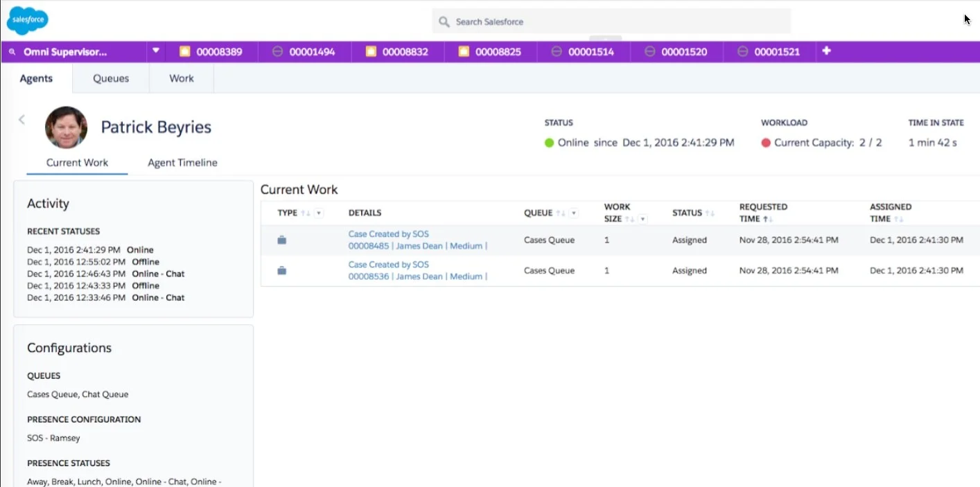Click the circle icon on tab 00001514
980x487 pixels.
pyautogui.click(x=557, y=51)
